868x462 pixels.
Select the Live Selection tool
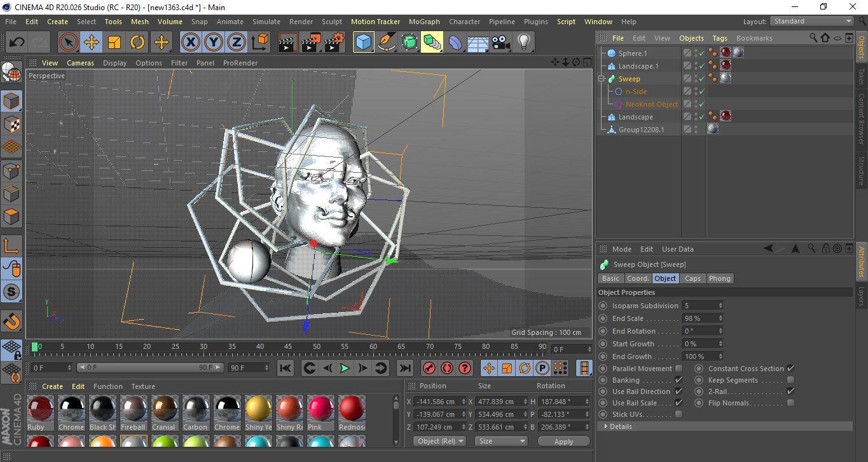(x=69, y=43)
